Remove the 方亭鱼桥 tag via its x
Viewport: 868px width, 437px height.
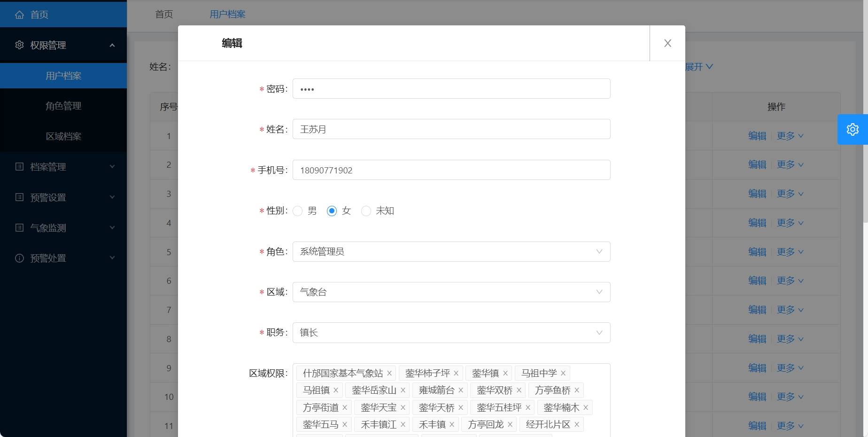tap(577, 390)
